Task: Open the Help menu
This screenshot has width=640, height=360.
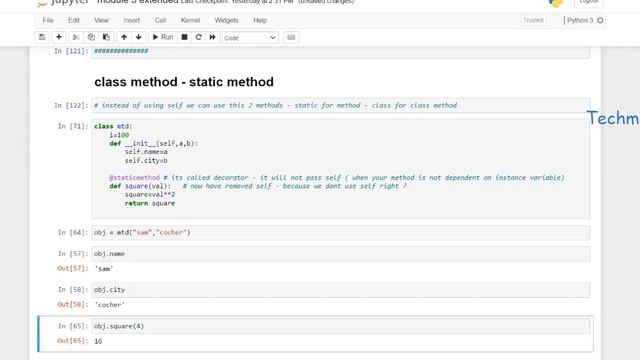Action: (x=260, y=20)
